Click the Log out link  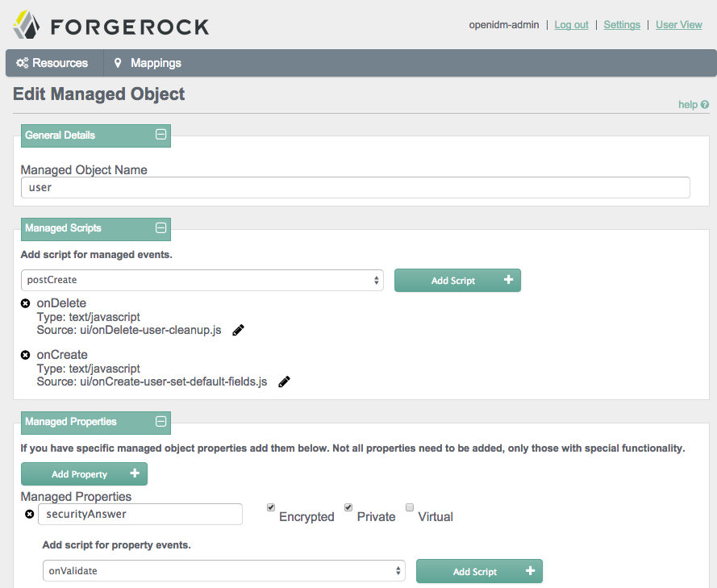point(571,25)
